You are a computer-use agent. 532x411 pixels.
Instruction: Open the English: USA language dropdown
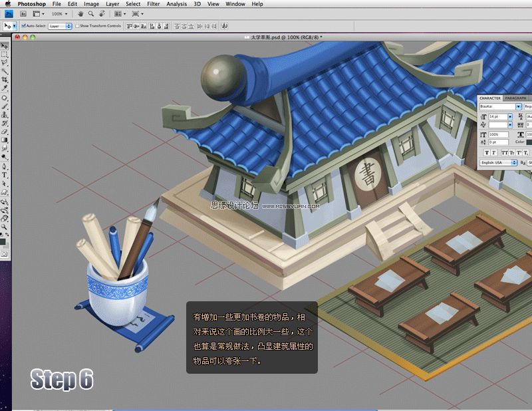click(x=498, y=162)
